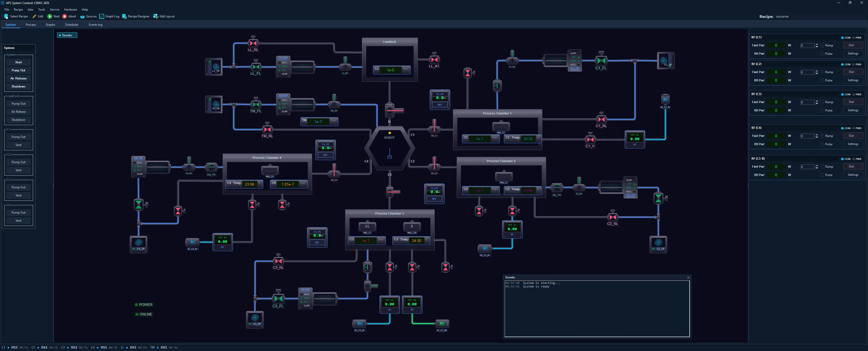
Task: Click the pencil Edit toolbar icon
Action: click(x=34, y=16)
